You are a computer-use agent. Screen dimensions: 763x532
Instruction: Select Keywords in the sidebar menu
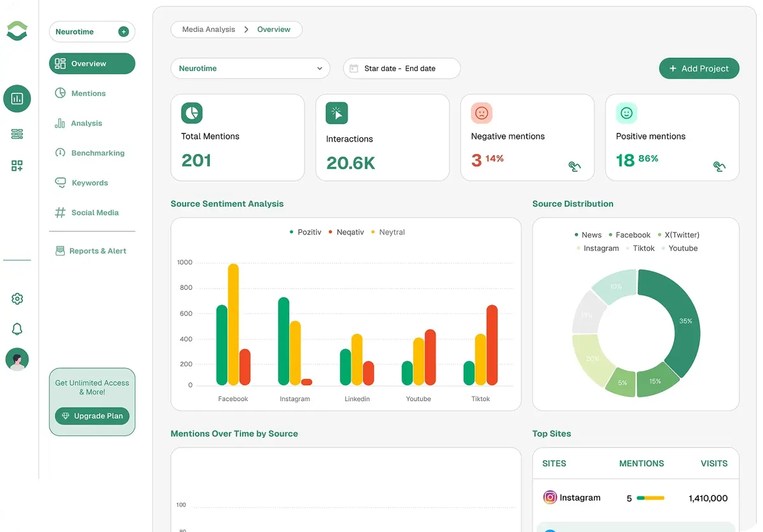point(81,183)
